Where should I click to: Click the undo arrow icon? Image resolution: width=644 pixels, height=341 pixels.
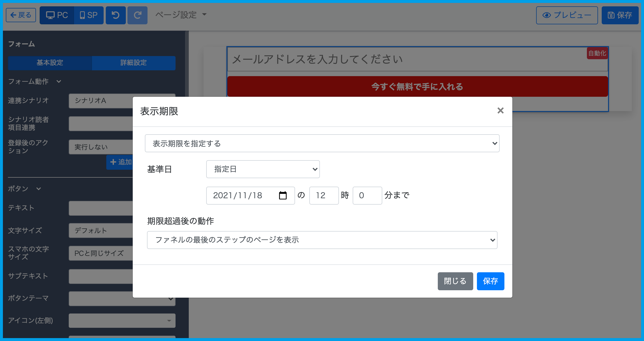[x=116, y=15]
